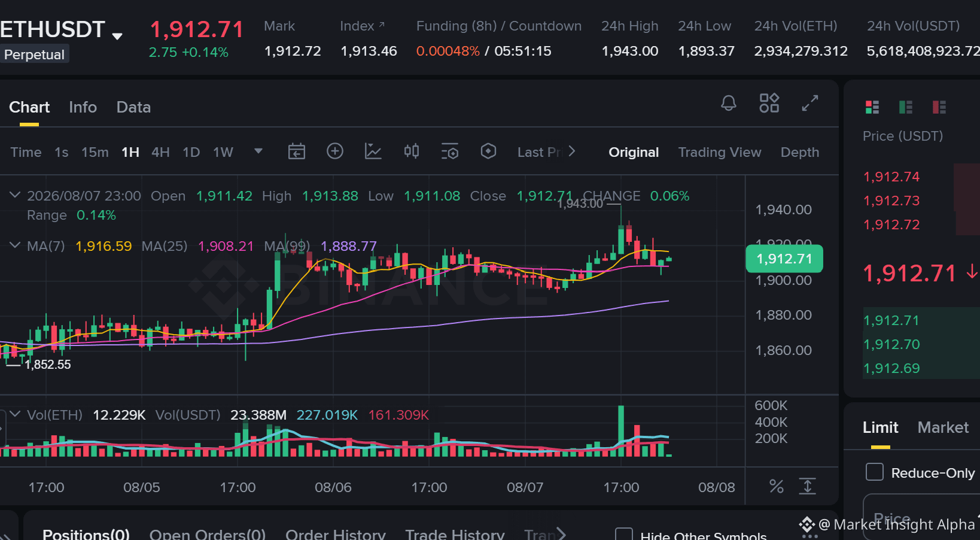This screenshot has height=540, width=980.
Task: Select the 4H time interval
Action: pyautogui.click(x=160, y=152)
